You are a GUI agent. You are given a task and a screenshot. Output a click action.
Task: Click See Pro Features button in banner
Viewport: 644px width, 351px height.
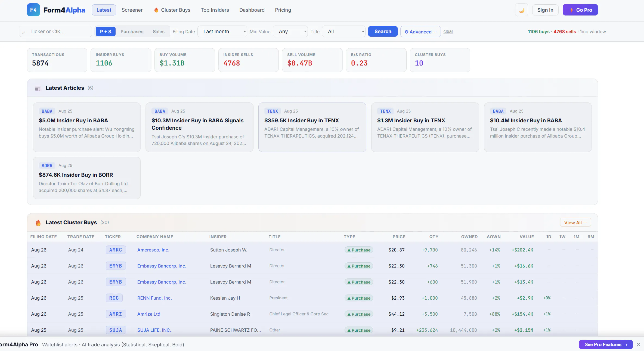(606, 344)
